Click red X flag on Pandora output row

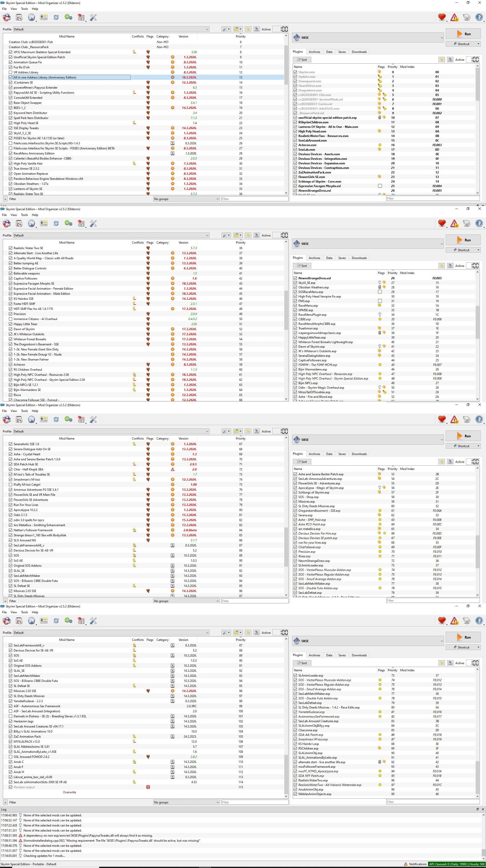[x=148, y=787]
